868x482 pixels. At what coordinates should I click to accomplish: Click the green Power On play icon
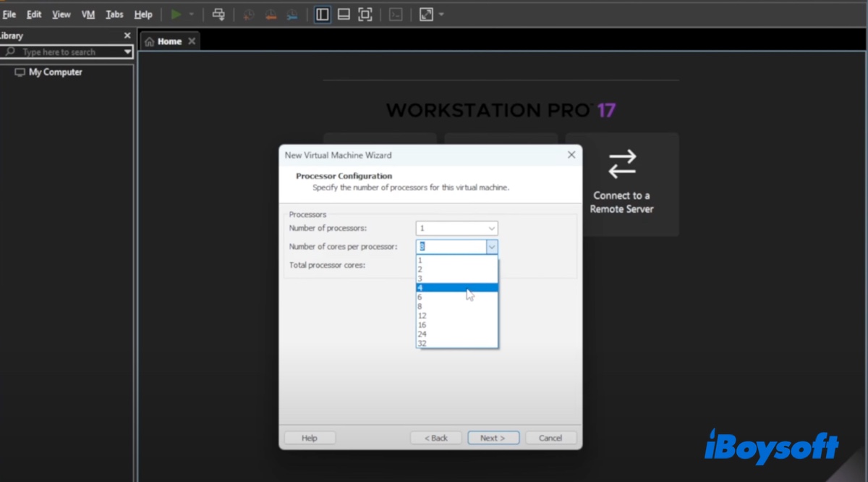pyautogui.click(x=176, y=14)
